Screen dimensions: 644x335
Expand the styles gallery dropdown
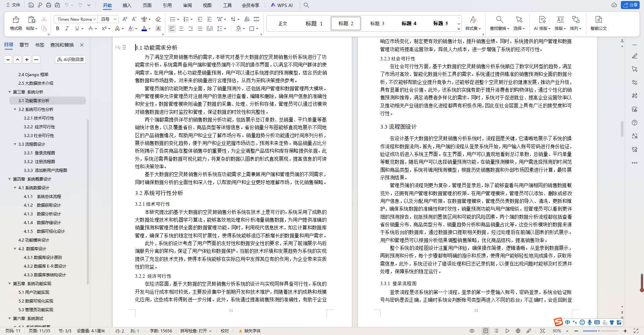(459, 29)
